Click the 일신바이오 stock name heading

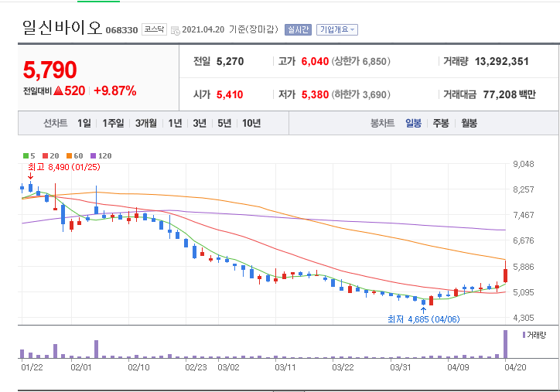click(x=62, y=28)
